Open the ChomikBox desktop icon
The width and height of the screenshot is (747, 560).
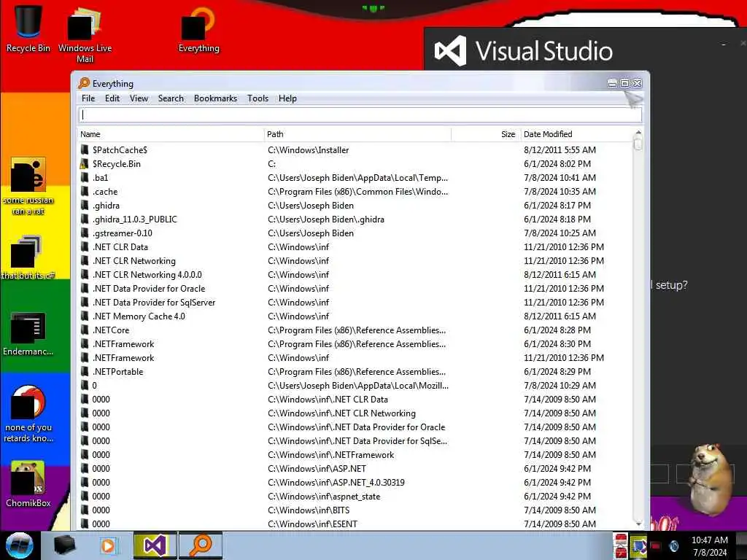coord(28,484)
